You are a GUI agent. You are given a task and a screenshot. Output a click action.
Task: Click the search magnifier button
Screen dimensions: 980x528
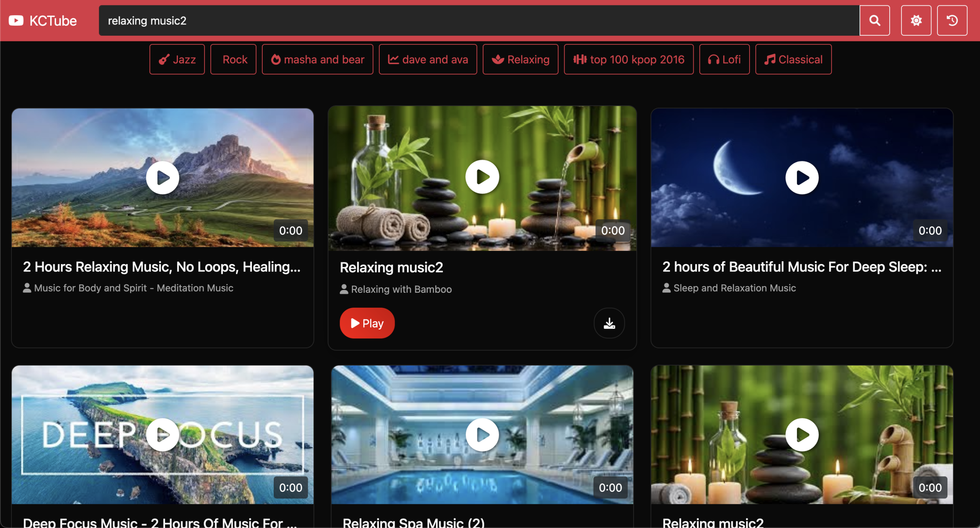874,20
